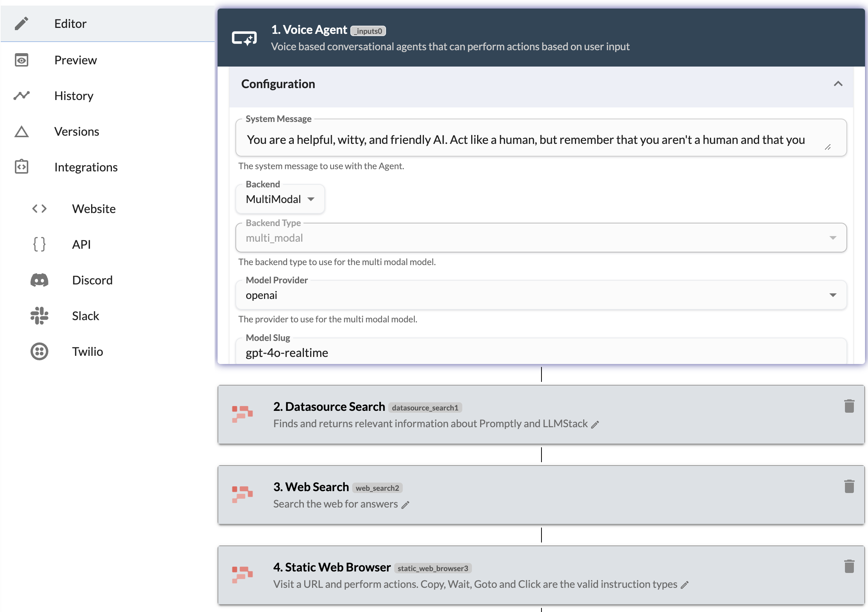The image size is (868, 612).
Task: Click the Website integration option
Action: [x=93, y=208]
